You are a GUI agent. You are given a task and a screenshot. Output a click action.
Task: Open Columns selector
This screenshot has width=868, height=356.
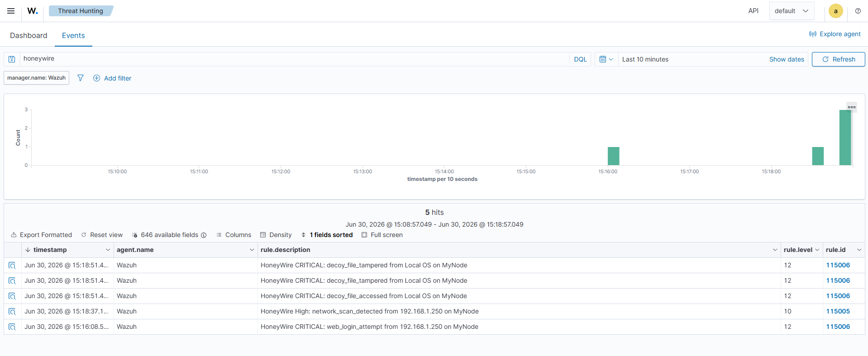[234, 235]
